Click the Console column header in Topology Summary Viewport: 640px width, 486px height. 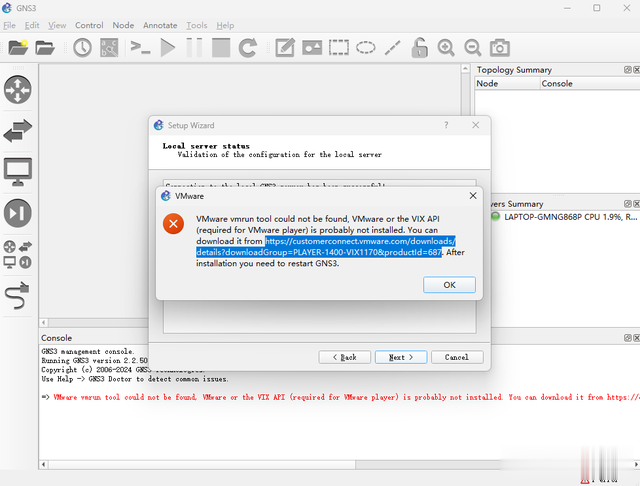coord(590,83)
